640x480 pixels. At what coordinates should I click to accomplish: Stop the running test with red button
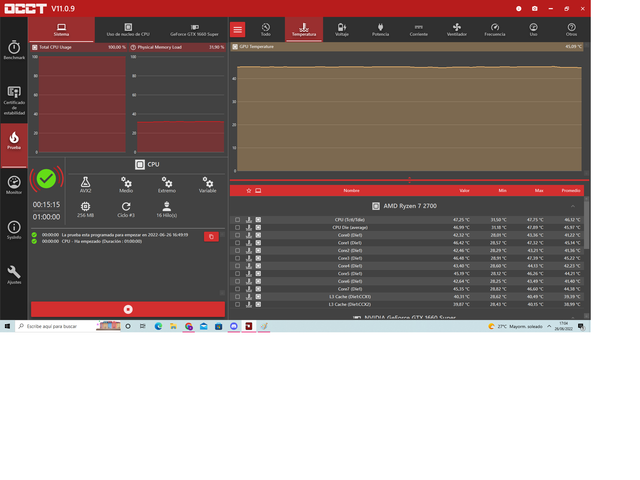[128, 309]
